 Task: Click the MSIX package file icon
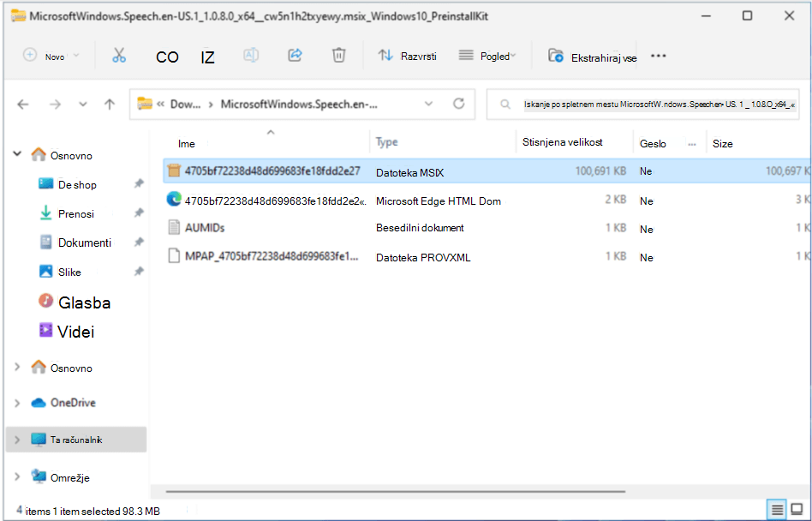coord(174,171)
